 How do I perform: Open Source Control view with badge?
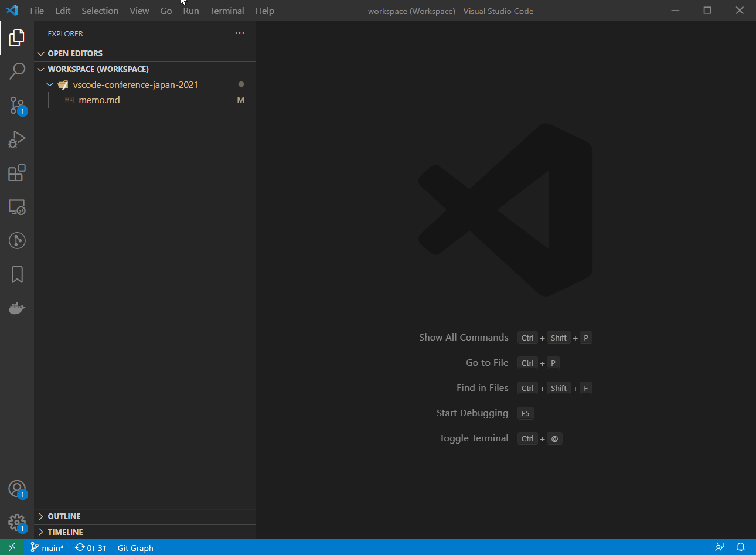click(17, 105)
